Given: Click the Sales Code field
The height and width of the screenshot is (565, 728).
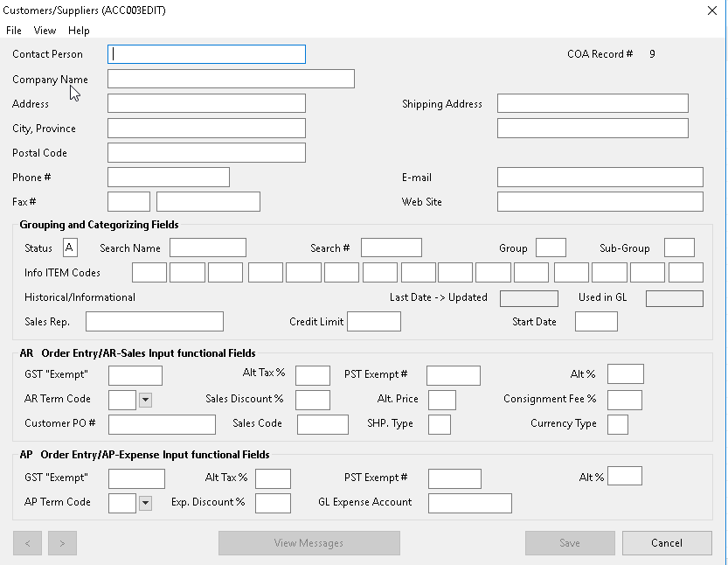Looking at the screenshot, I should 323,425.
